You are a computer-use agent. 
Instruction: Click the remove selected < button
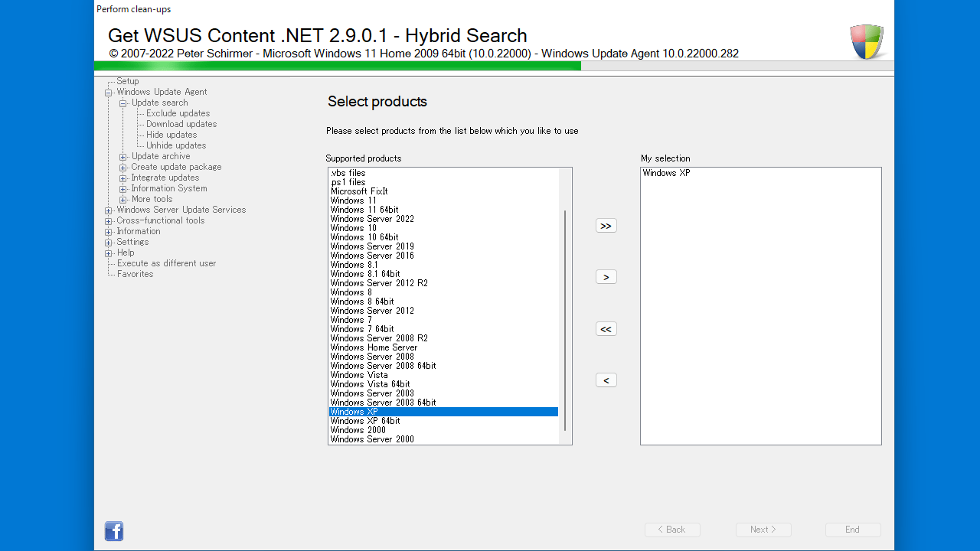click(x=606, y=380)
